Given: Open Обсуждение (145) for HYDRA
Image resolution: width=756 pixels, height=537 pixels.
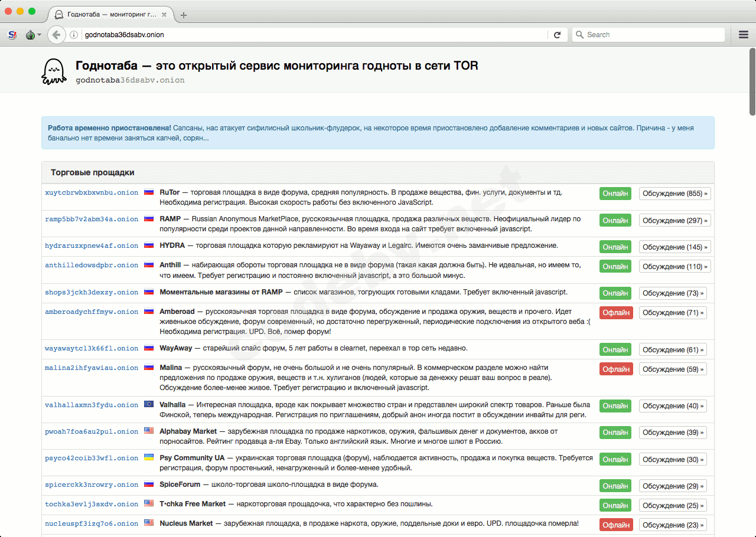Looking at the screenshot, I should (675, 247).
